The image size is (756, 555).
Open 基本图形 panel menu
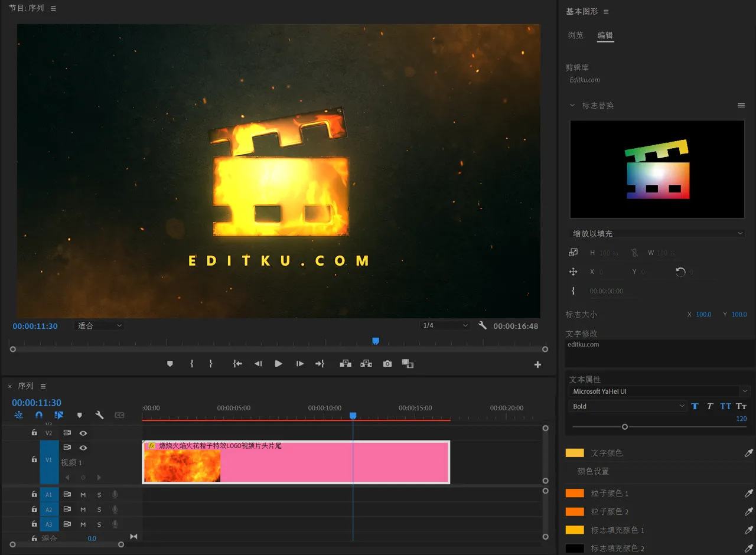pos(606,12)
